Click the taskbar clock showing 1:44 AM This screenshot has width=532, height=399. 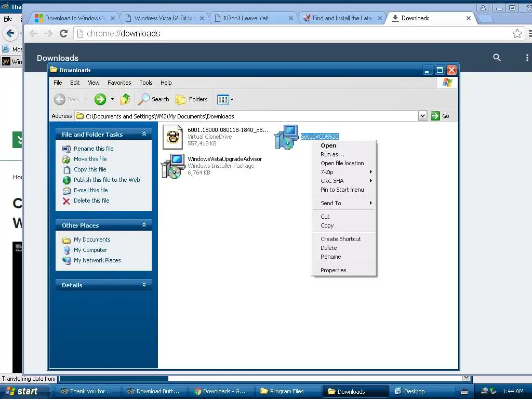(x=513, y=391)
